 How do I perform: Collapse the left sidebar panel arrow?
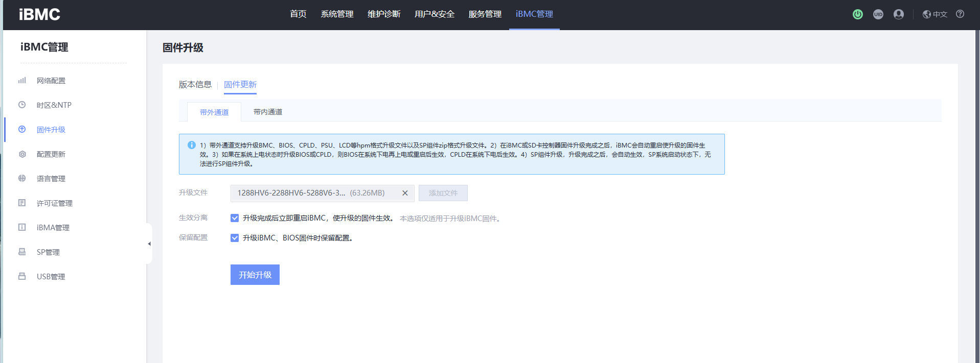click(149, 244)
